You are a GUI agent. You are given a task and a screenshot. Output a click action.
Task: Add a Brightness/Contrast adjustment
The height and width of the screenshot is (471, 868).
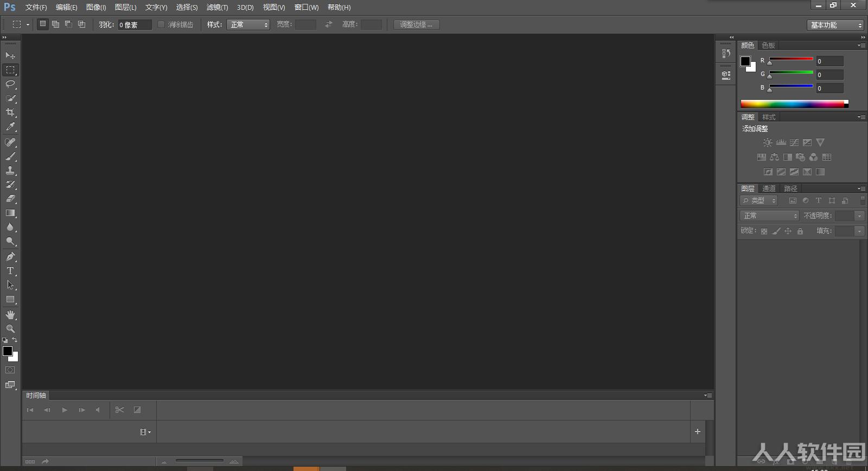[768, 143]
